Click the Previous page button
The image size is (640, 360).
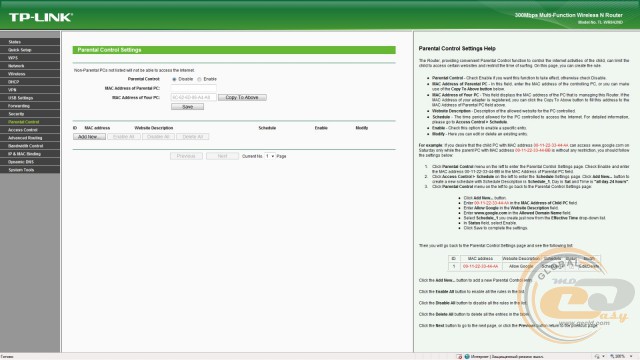click(x=186, y=156)
